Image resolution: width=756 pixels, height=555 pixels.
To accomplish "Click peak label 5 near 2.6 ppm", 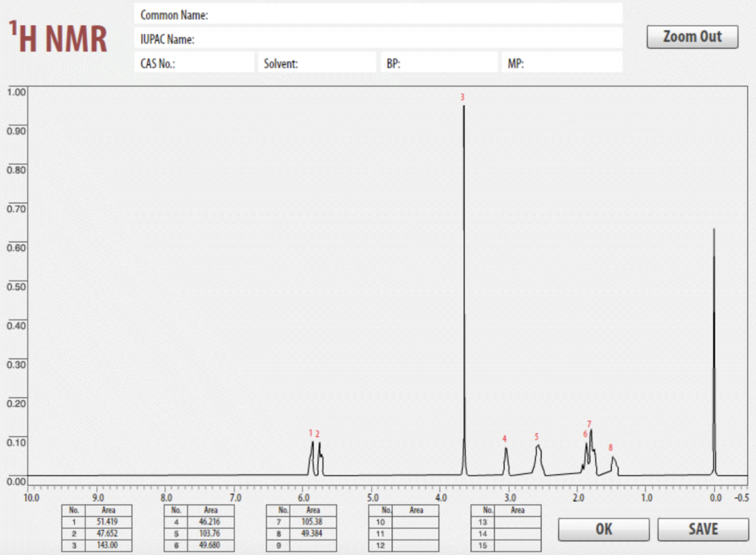I will click(x=536, y=436).
